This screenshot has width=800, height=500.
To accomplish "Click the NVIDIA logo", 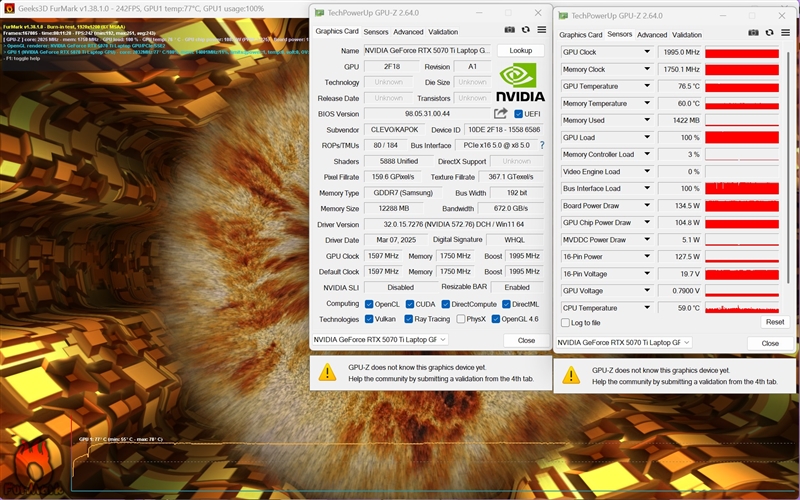I will pyautogui.click(x=520, y=82).
